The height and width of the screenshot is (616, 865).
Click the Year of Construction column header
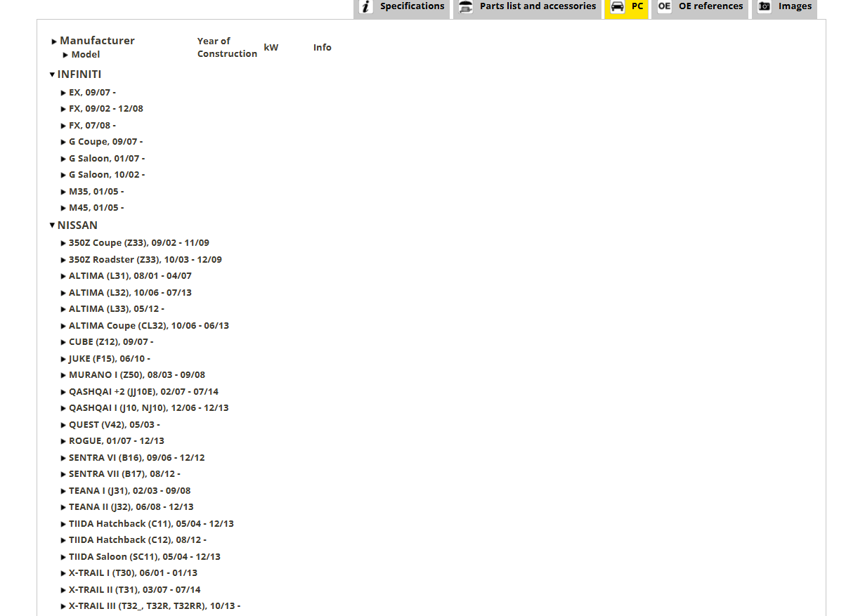tap(227, 48)
